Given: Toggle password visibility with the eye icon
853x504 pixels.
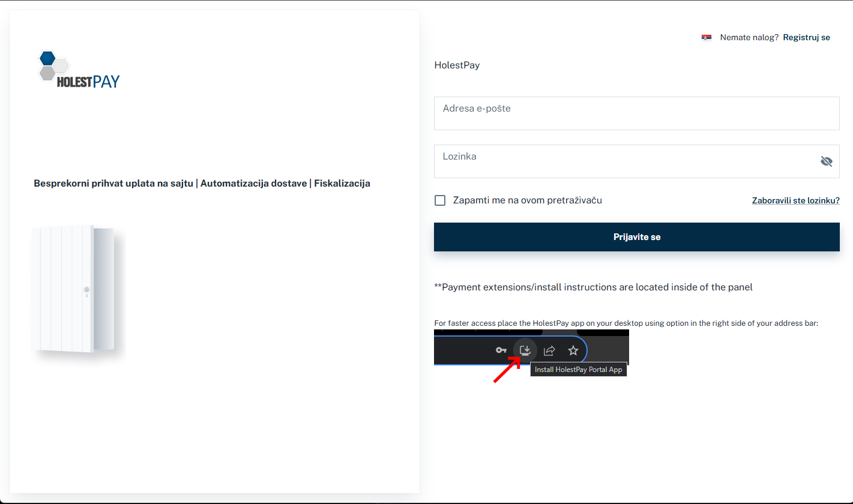Looking at the screenshot, I should tap(827, 161).
